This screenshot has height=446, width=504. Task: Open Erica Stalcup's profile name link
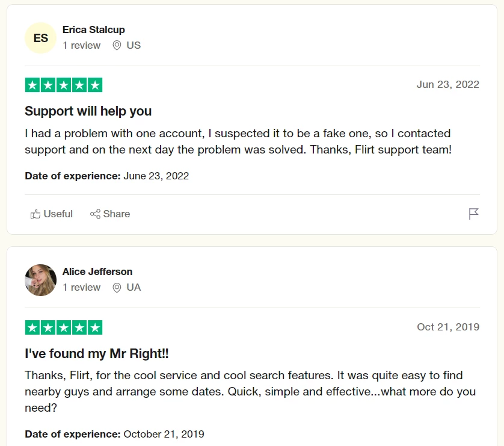(x=94, y=29)
